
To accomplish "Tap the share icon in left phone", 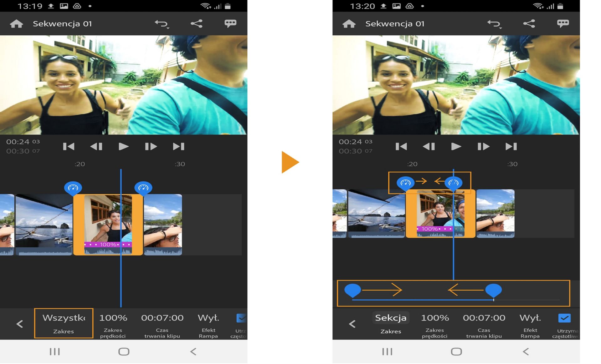I will (197, 24).
